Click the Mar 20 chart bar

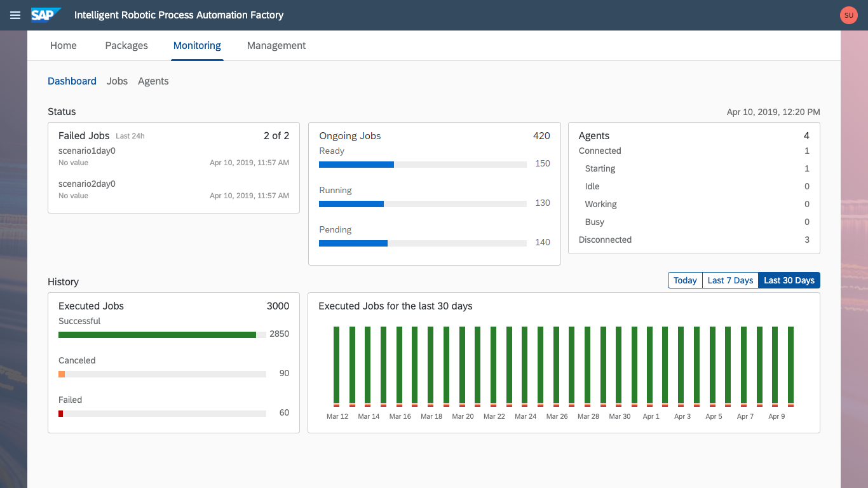462,366
